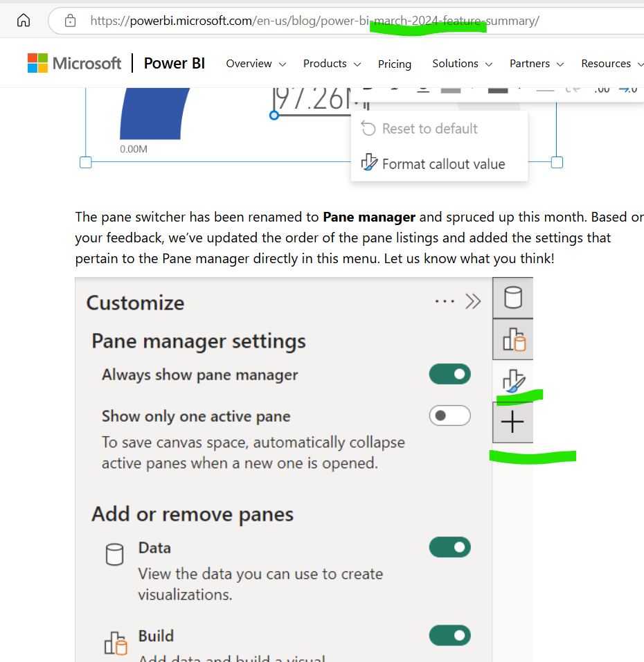Image resolution: width=644 pixels, height=662 pixels.
Task: Expand the Resources dropdown menu
Action: point(612,64)
